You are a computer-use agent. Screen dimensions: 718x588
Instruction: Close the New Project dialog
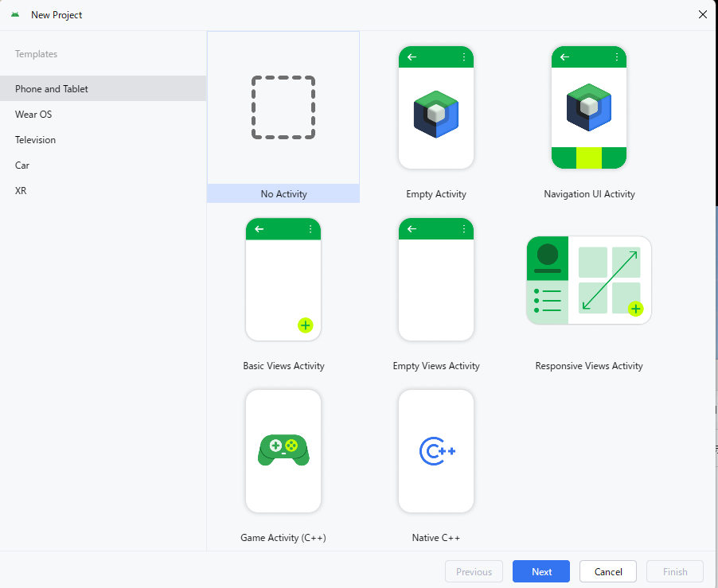tap(702, 14)
